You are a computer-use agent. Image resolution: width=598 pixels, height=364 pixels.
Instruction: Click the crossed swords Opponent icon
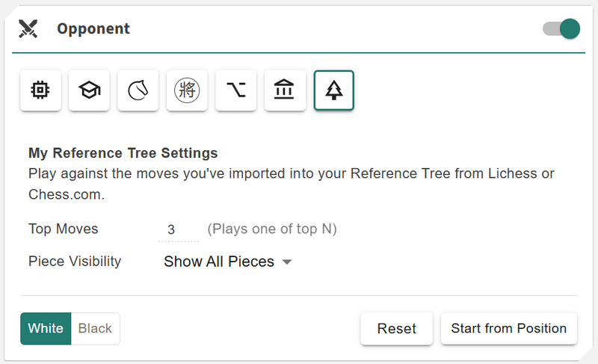(28, 29)
